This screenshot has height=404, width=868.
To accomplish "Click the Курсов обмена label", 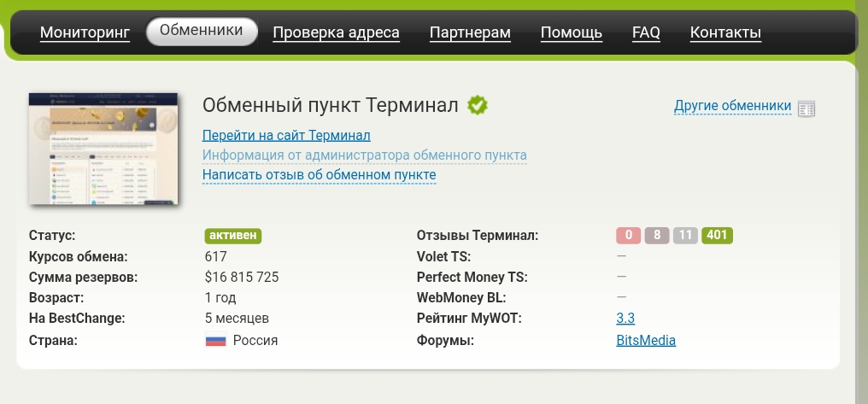I will point(78,257).
